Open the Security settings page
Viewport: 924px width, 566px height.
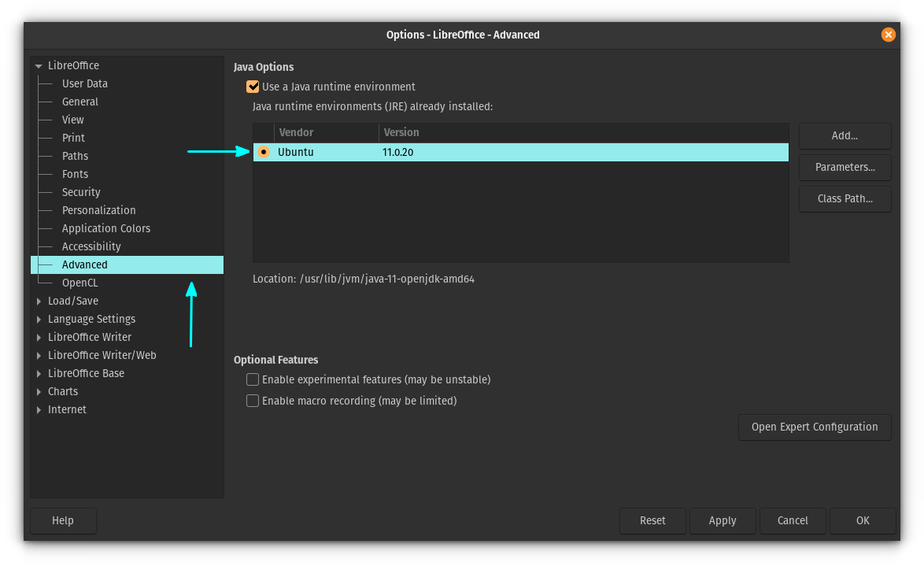pos(82,192)
